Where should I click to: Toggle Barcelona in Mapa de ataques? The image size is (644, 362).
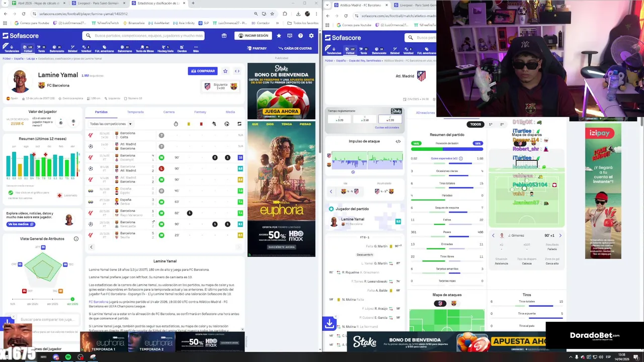(x=454, y=304)
